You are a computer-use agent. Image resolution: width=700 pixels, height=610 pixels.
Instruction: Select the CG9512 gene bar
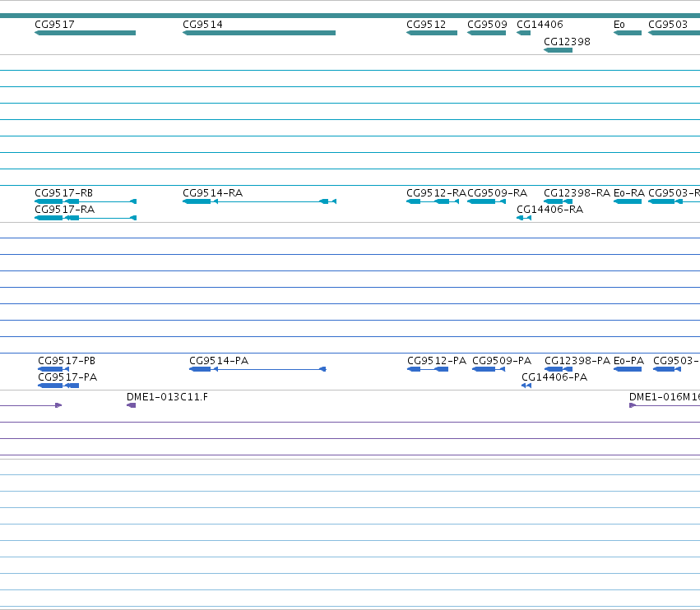point(432,33)
